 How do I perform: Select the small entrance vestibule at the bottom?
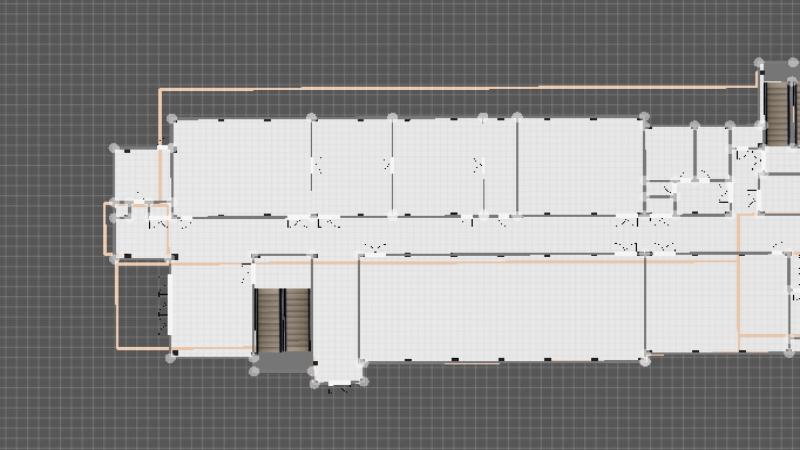click(338, 374)
